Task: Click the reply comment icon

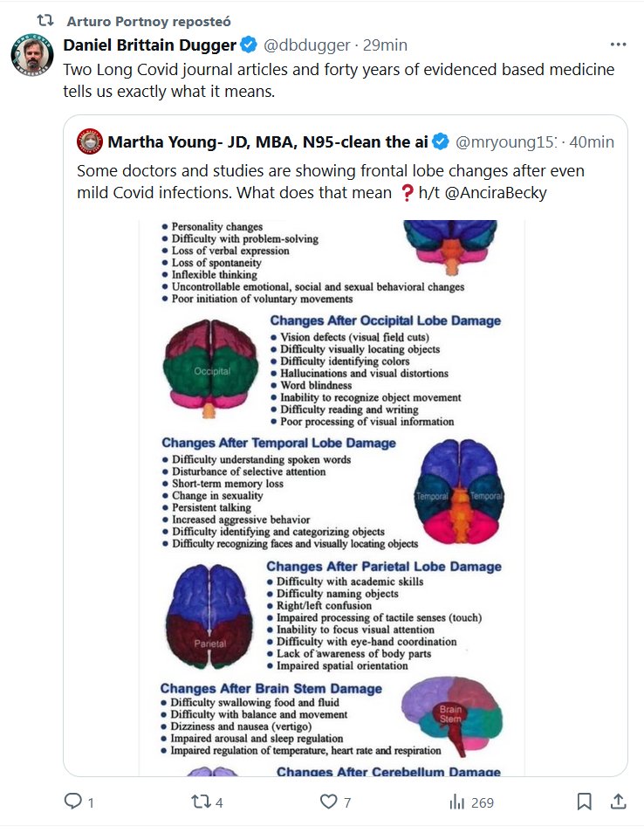Action: pyautogui.click(x=73, y=802)
